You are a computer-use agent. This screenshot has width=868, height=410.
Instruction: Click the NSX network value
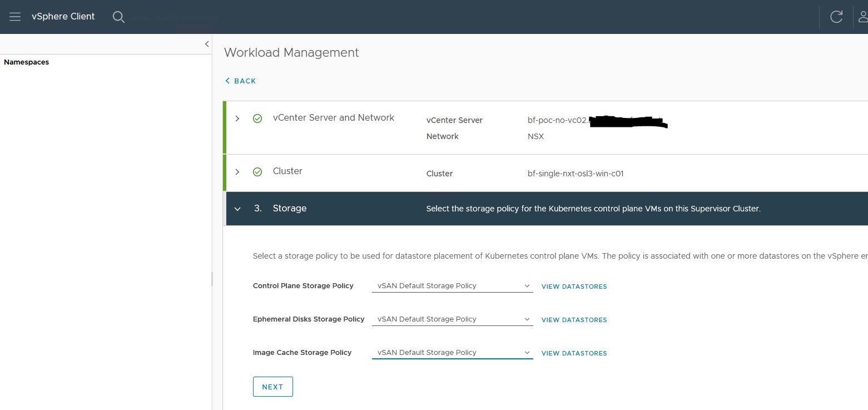(535, 136)
